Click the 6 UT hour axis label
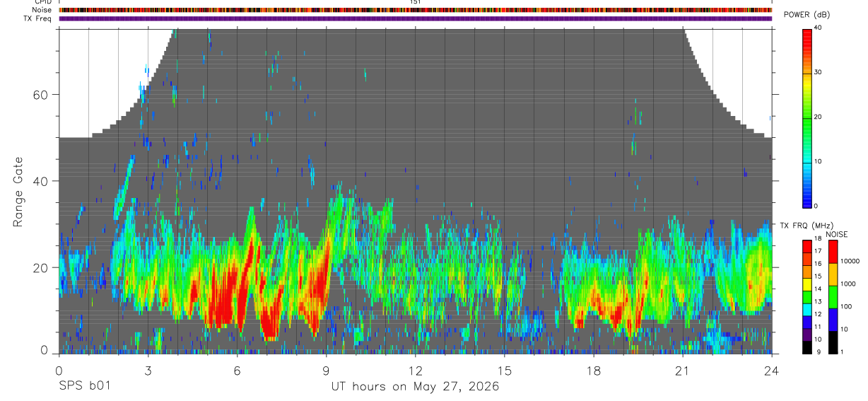868x401 pixels. [237, 371]
